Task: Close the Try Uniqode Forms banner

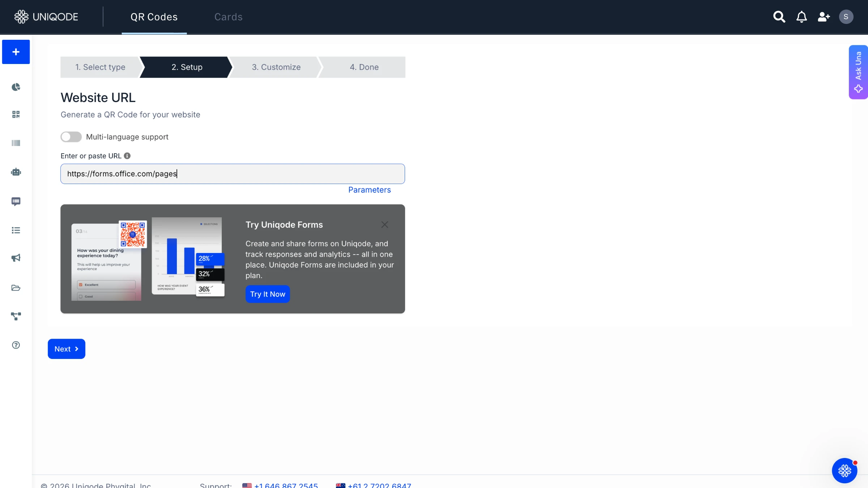Action: tap(384, 224)
